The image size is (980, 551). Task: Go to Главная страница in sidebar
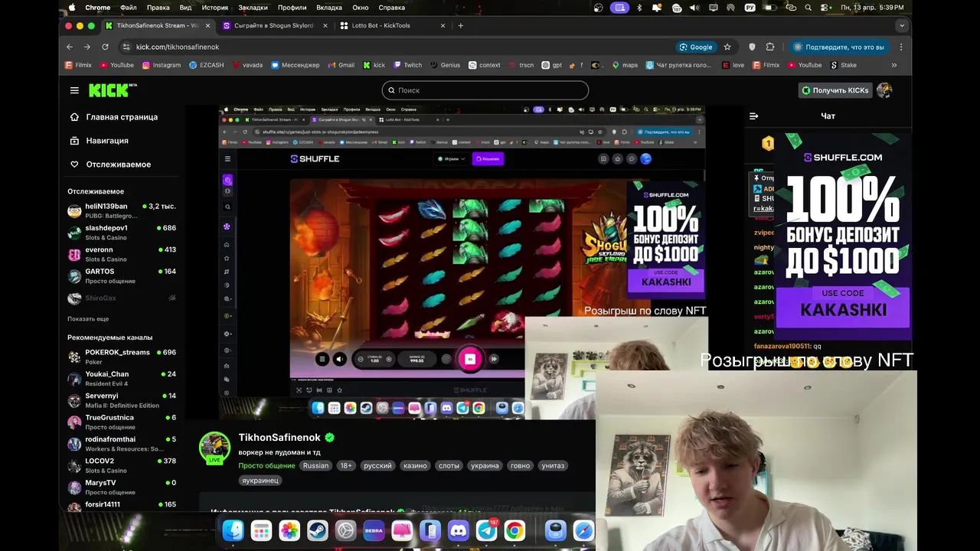pyautogui.click(x=114, y=117)
